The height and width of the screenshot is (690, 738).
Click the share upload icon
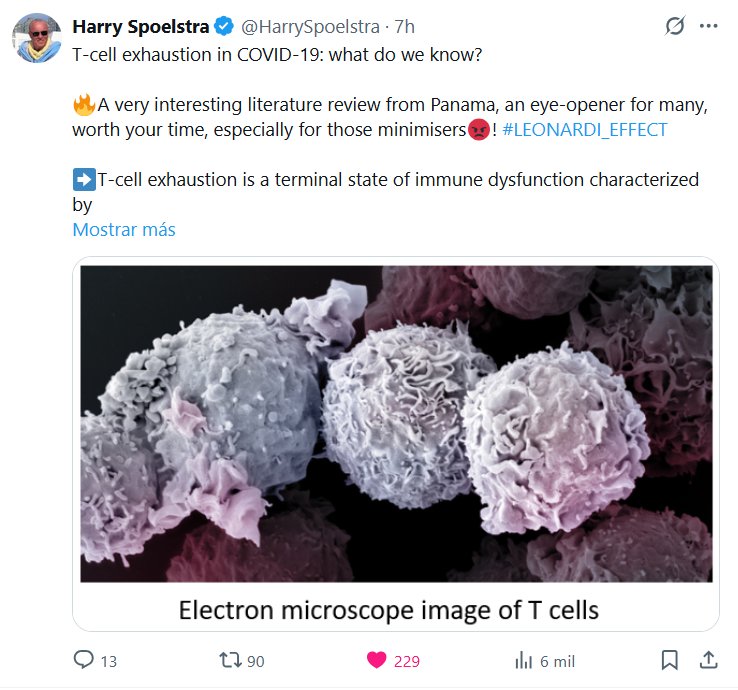pos(707,660)
